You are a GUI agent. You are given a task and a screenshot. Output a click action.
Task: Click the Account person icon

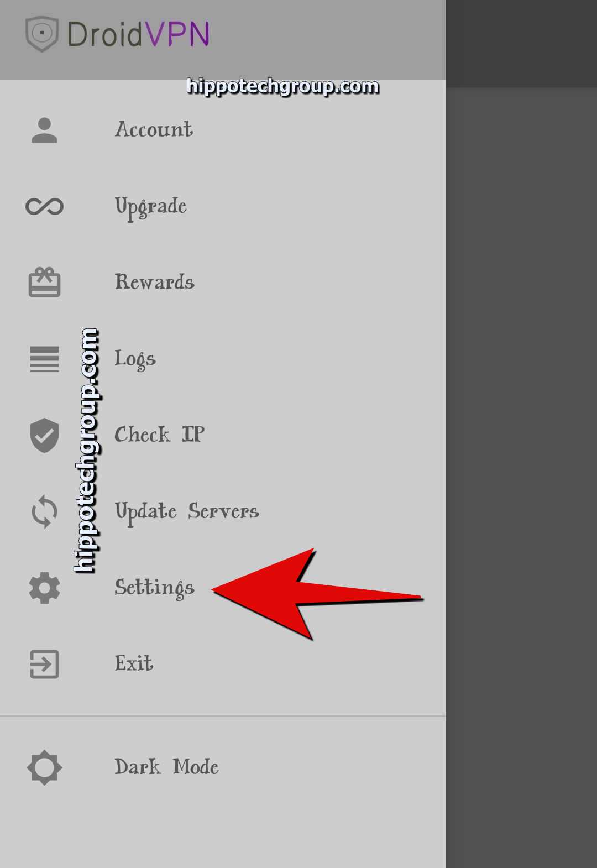44,130
